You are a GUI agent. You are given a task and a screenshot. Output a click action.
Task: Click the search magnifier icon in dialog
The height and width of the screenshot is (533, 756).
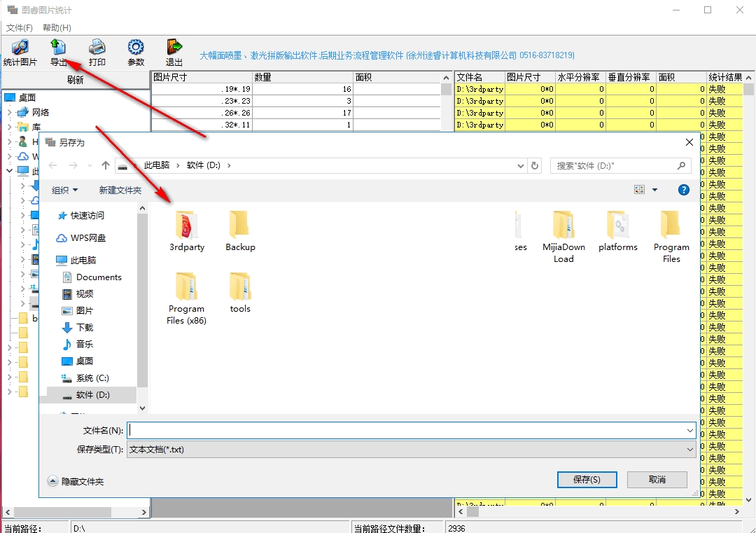[x=681, y=165]
